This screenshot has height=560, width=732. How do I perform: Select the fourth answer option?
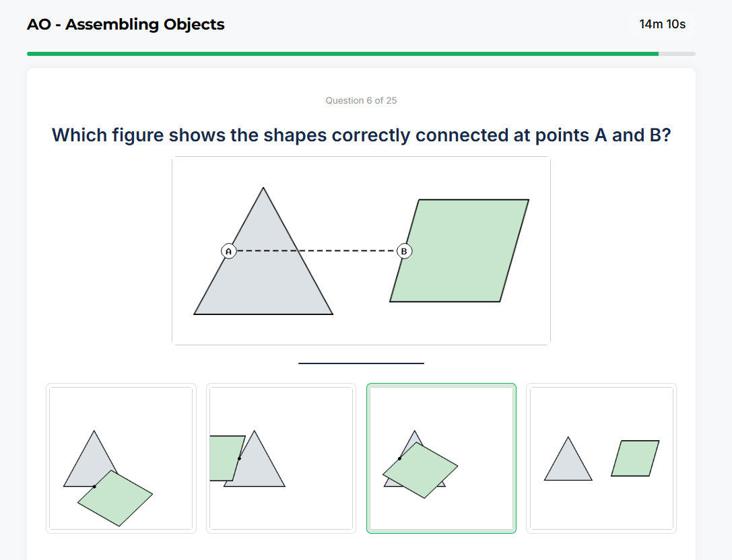(x=601, y=458)
